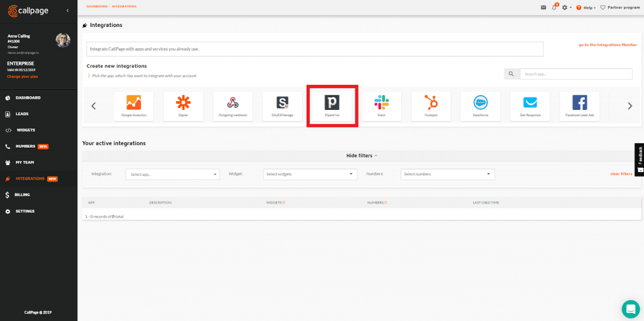Click the clear filters link
Viewport: 644px width, 321px height.
[621, 174]
